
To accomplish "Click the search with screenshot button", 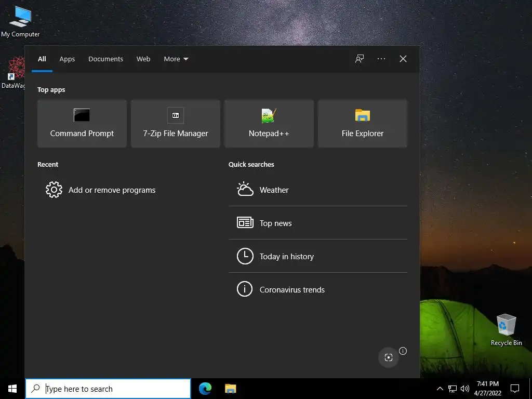I will pos(388,357).
